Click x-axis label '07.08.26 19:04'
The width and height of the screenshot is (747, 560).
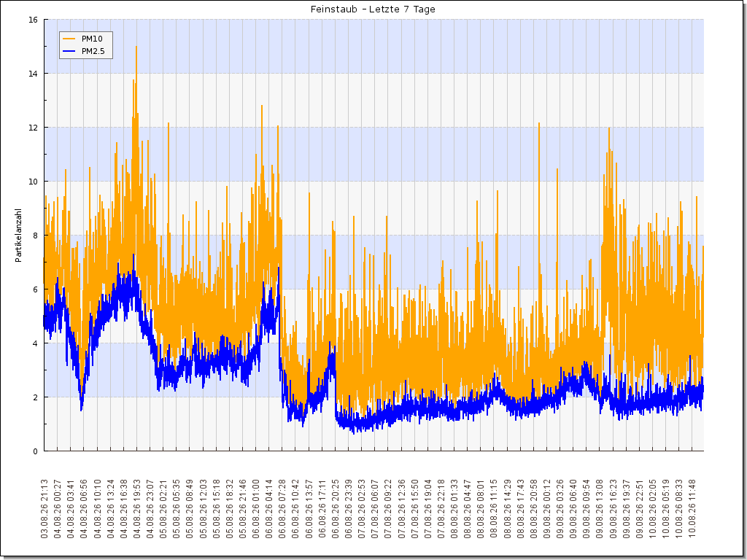click(x=428, y=508)
